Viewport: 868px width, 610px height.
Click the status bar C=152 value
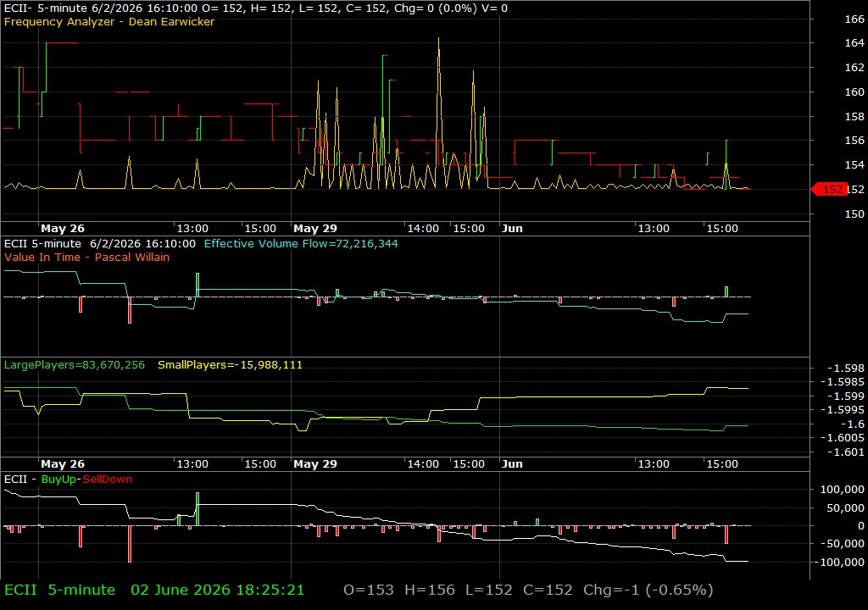click(548, 590)
